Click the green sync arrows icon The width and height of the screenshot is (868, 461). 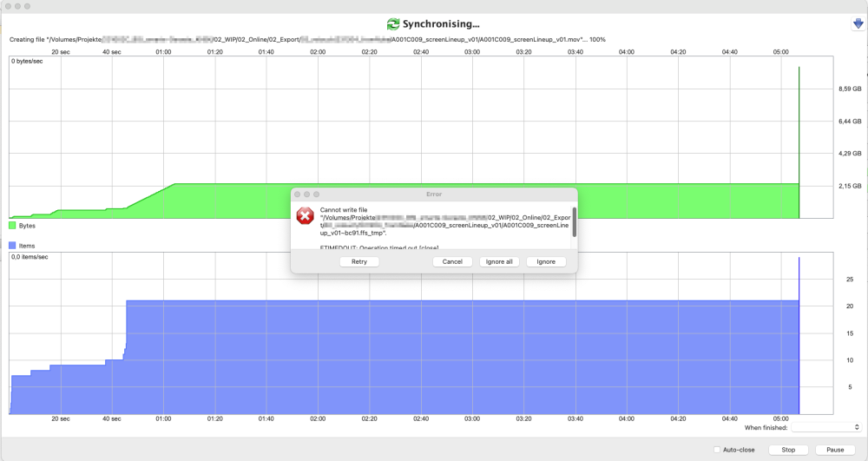(393, 24)
